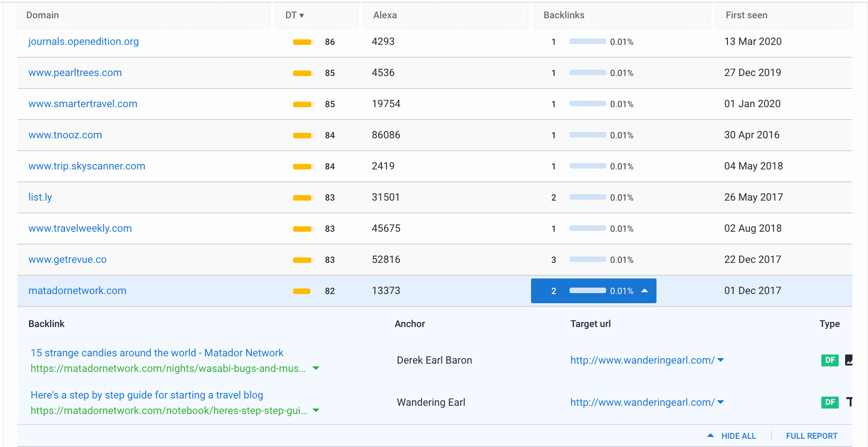868x447 pixels.
Task: Select first seen date 01 Dec 2017
Action: point(753,291)
